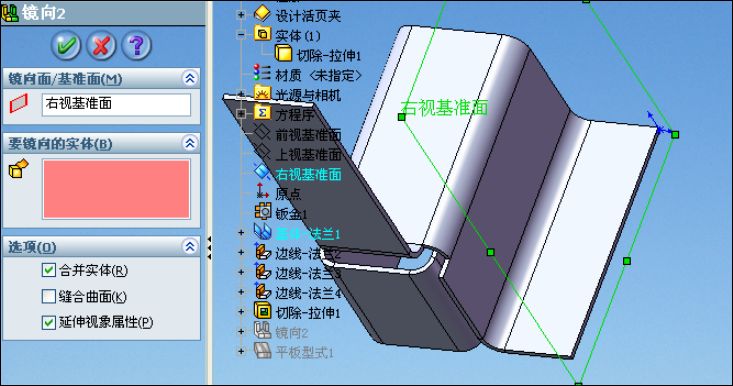Expand 镜向2 tree node
This screenshot has width=733, height=386.
coord(241,332)
